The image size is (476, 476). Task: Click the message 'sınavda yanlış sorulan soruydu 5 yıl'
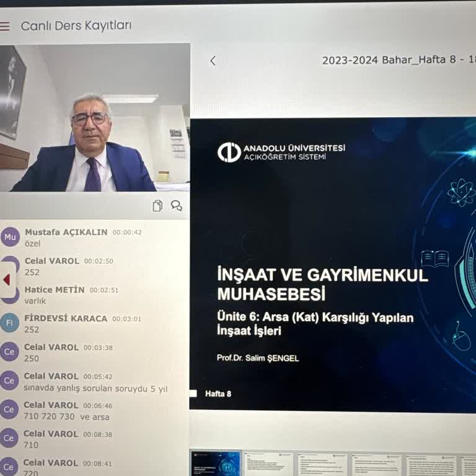pyautogui.click(x=95, y=389)
